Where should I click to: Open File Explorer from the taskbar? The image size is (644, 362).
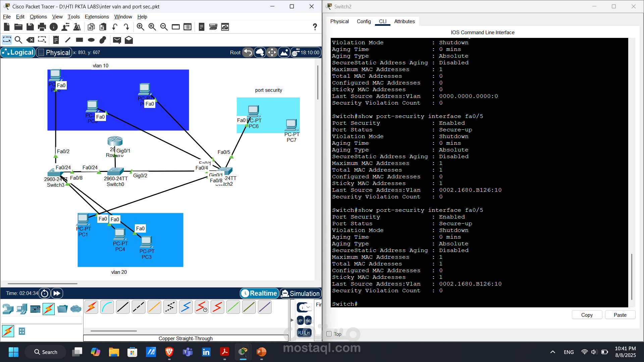(114, 352)
